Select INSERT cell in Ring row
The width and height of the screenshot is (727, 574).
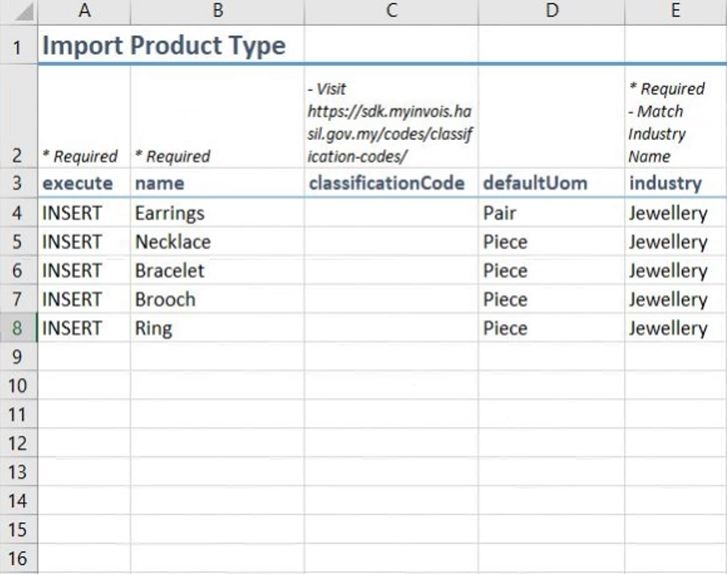coord(84,328)
